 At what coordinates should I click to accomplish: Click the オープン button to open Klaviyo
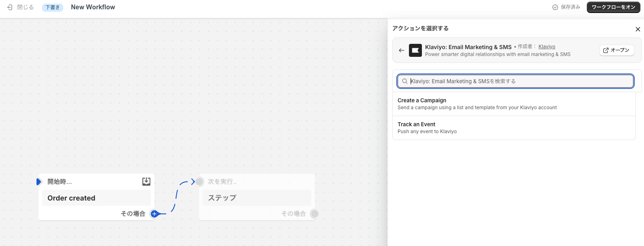(x=617, y=50)
